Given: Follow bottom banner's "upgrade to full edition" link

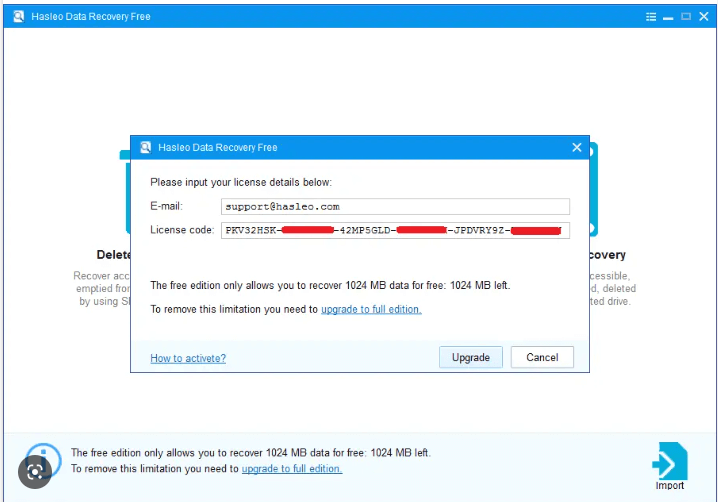Looking at the screenshot, I should 292,468.
